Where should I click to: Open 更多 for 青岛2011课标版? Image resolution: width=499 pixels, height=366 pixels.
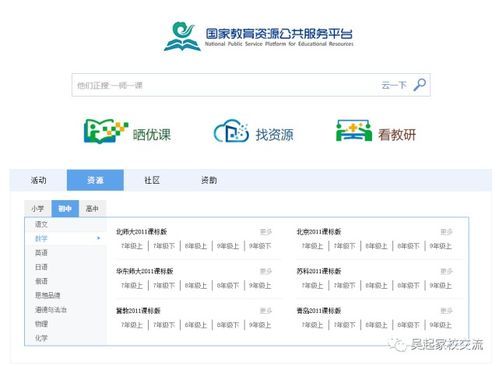[446, 311]
